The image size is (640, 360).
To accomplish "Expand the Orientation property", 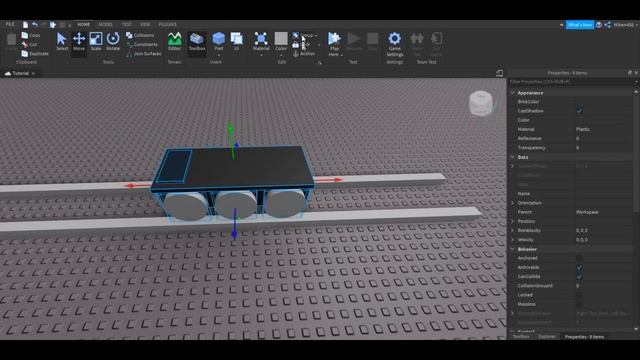I will pyautogui.click(x=513, y=203).
